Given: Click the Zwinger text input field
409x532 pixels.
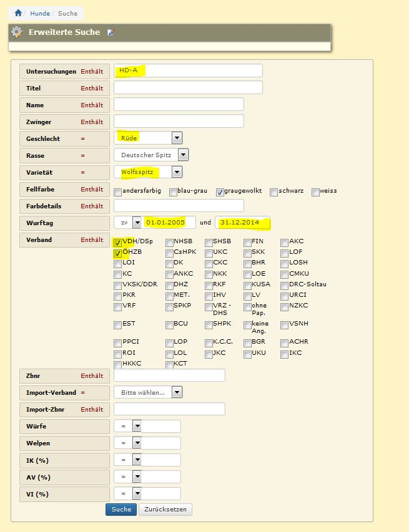Looking at the screenshot, I should pyautogui.click(x=179, y=121).
